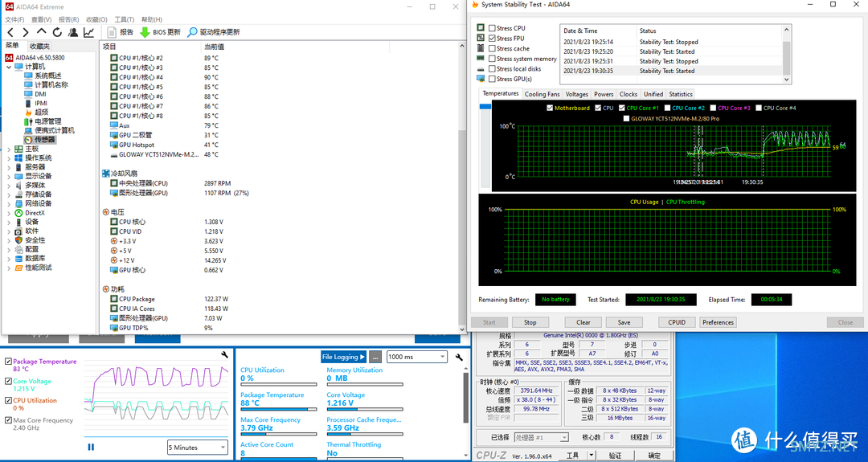The width and height of the screenshot is (868, 462).
Task: Open CPU-Z 处理器 #1 selection dropdown
Action: coord(542,437)
